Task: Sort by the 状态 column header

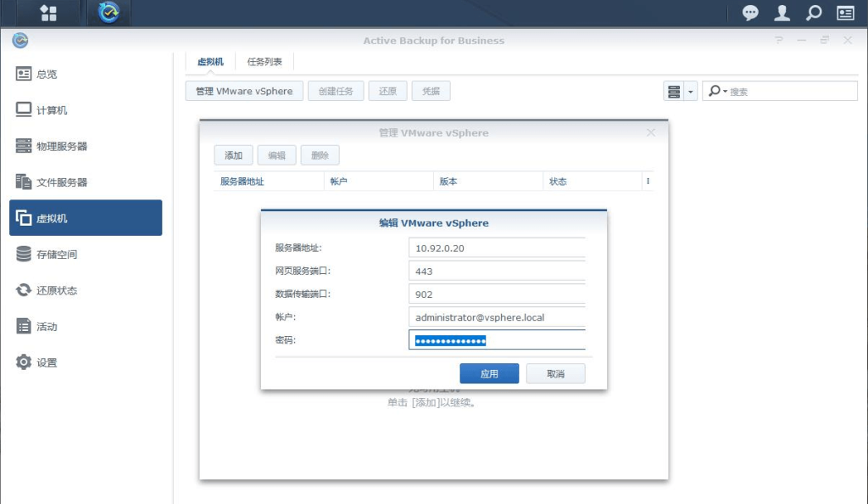Action: (x=593, y=181)
